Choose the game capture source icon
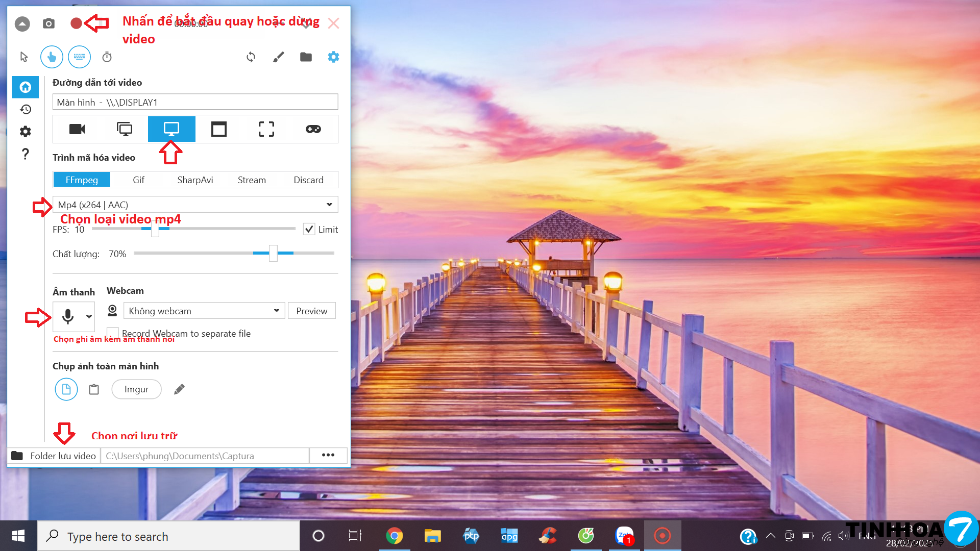 click(x=313, y=129)
